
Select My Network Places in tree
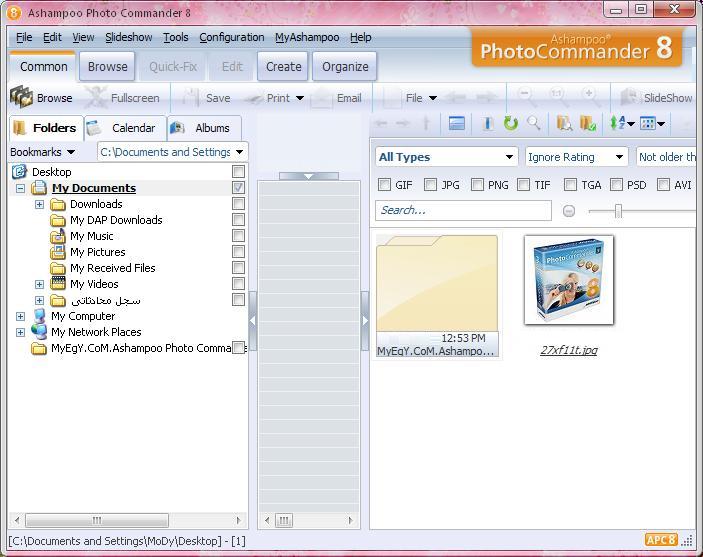pyautogui.click(x=96, y=332)
